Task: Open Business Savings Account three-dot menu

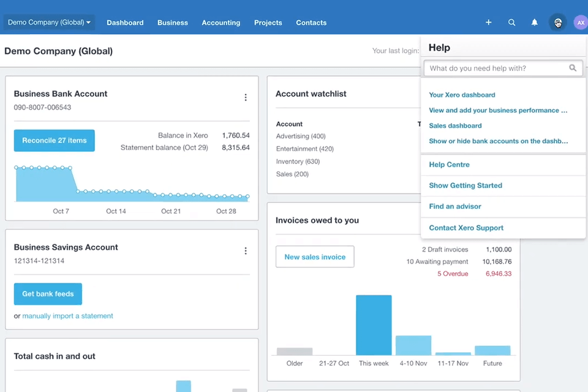Action: [x=246, y=251]
